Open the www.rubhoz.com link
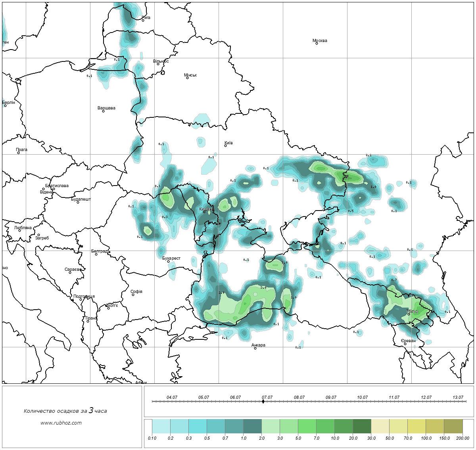Viewport: 476px width, 450px height. point(61,423)
